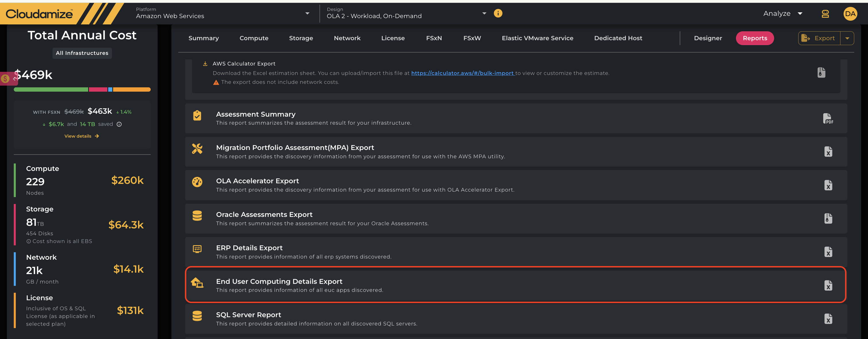This screenshot has width=868, height=339.
Task: Click View details link under FSxN savings
Action: (x=82, y=136)
